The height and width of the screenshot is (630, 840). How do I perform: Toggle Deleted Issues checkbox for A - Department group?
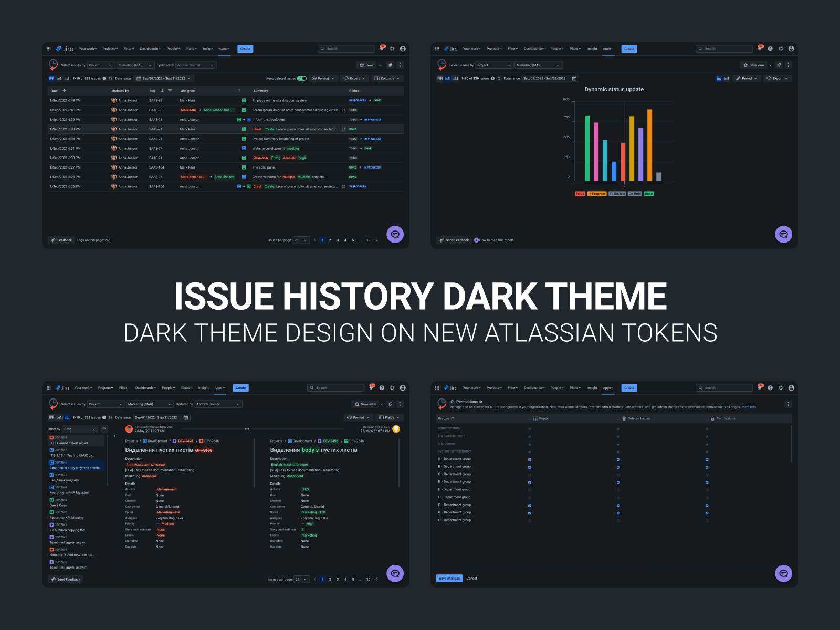(x=618, y=459)
